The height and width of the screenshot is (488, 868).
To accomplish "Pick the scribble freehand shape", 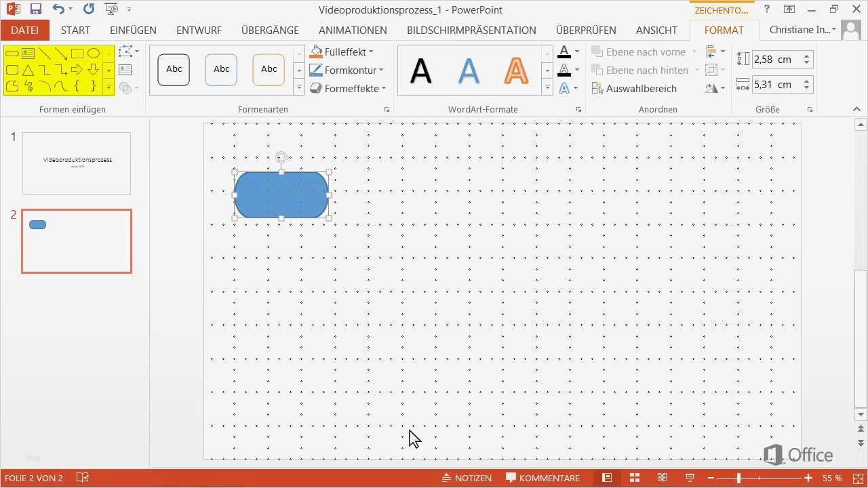I will point(28,86).
